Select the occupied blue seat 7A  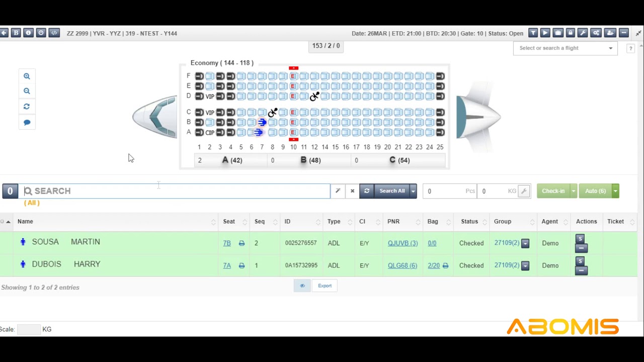(x=259, y=132)
